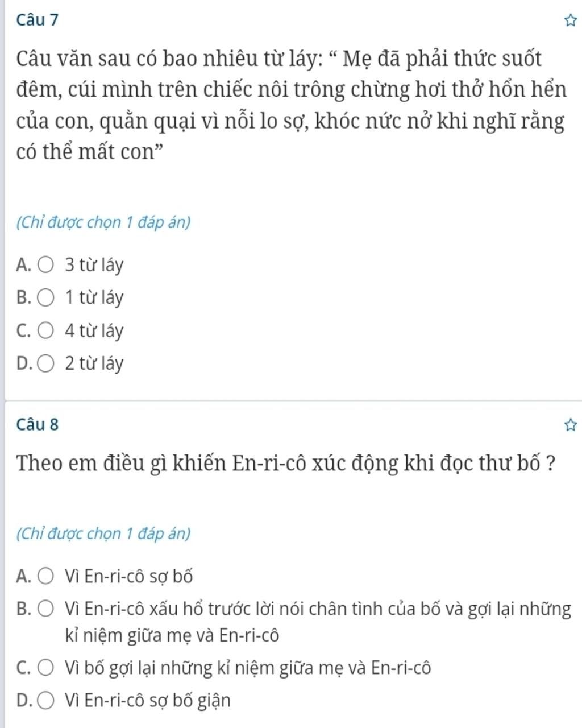
Task: Choose radio option D in question 8
Action: click(46, 700)
